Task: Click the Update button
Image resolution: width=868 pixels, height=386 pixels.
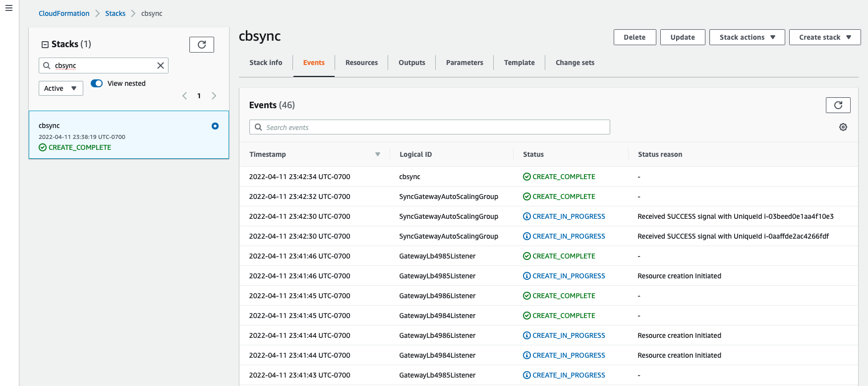Action: click(x=683, y=37)
